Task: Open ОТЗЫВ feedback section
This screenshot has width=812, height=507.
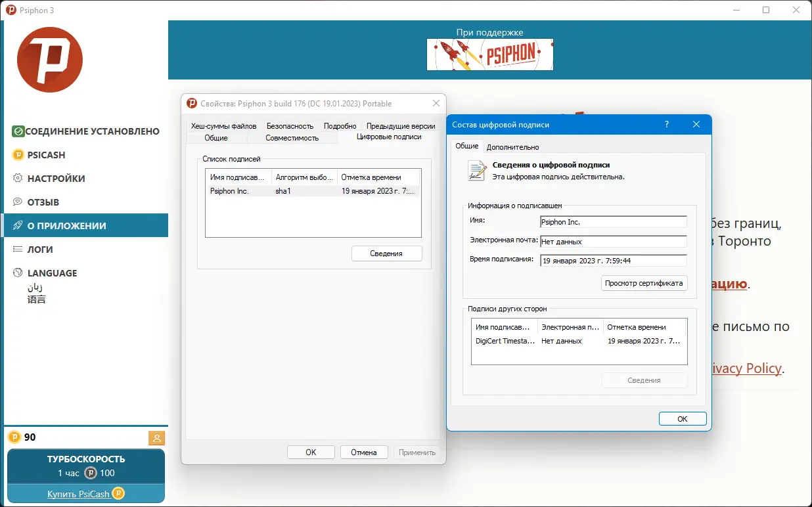Action: click(86, 202)
